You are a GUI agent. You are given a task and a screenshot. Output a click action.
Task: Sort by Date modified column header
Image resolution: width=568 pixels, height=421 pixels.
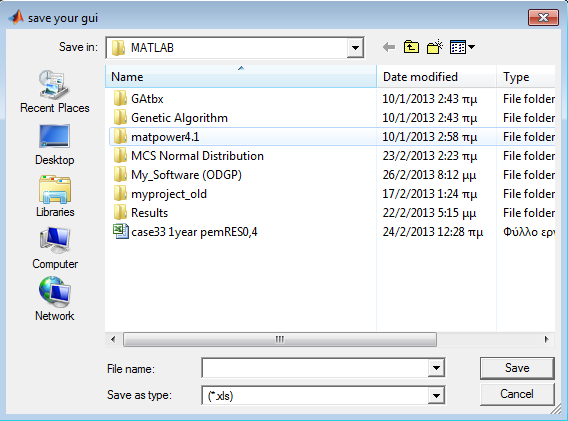coord(437,76)
